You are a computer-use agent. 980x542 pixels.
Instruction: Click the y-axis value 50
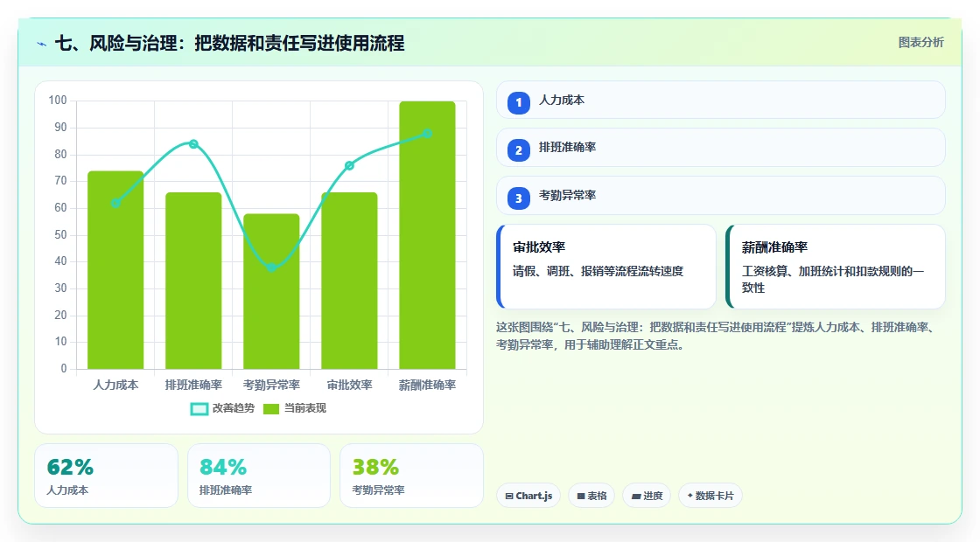pos(60,235)
